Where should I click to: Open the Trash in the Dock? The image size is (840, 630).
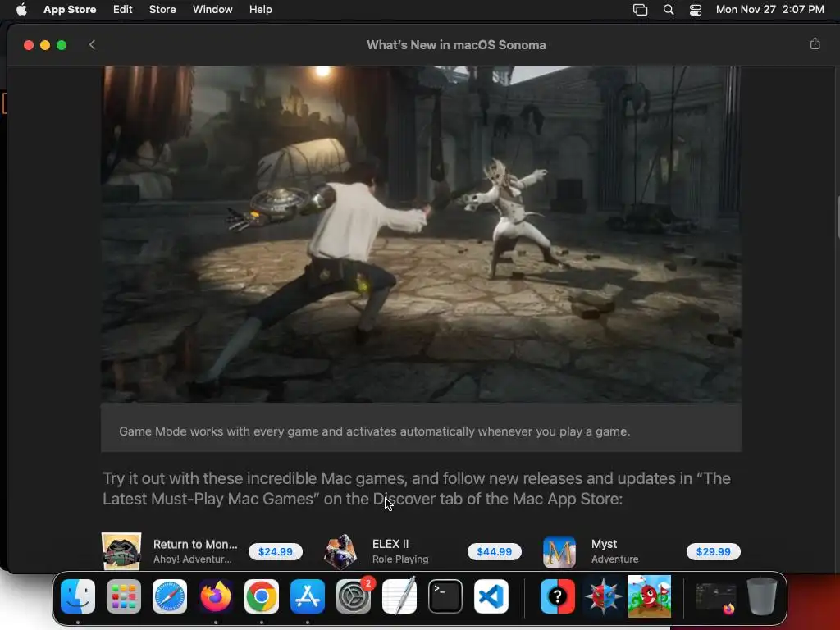[762, 596]
